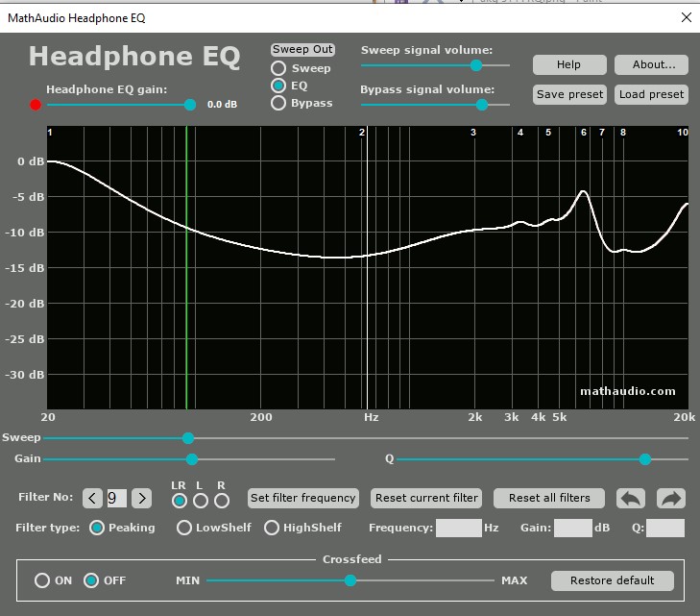Screen dimensions: 700x616
Task: Select filter marker 6 on graph
Action: click(x=584, y=133)
